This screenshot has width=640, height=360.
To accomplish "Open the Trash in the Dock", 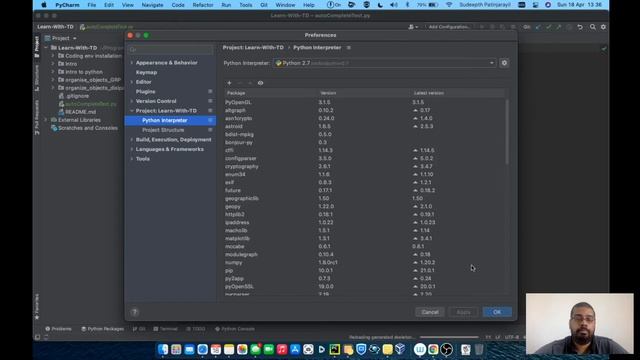I will pyautogui.click(x=479, y=349).
